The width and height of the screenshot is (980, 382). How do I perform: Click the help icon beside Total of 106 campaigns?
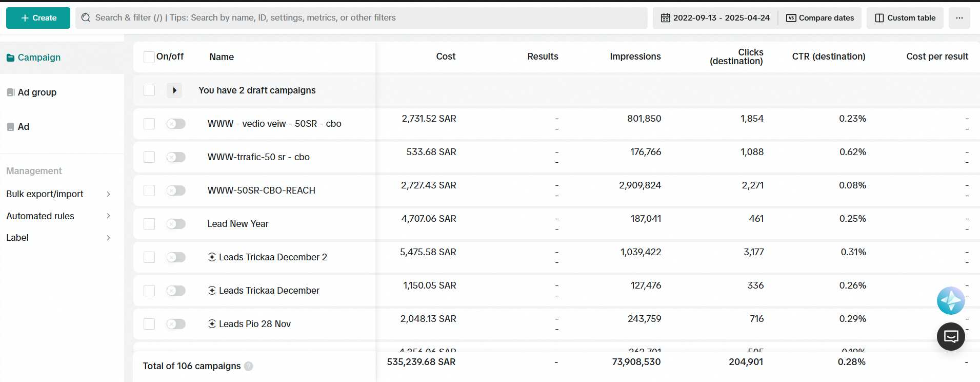[x=249, y=366]
